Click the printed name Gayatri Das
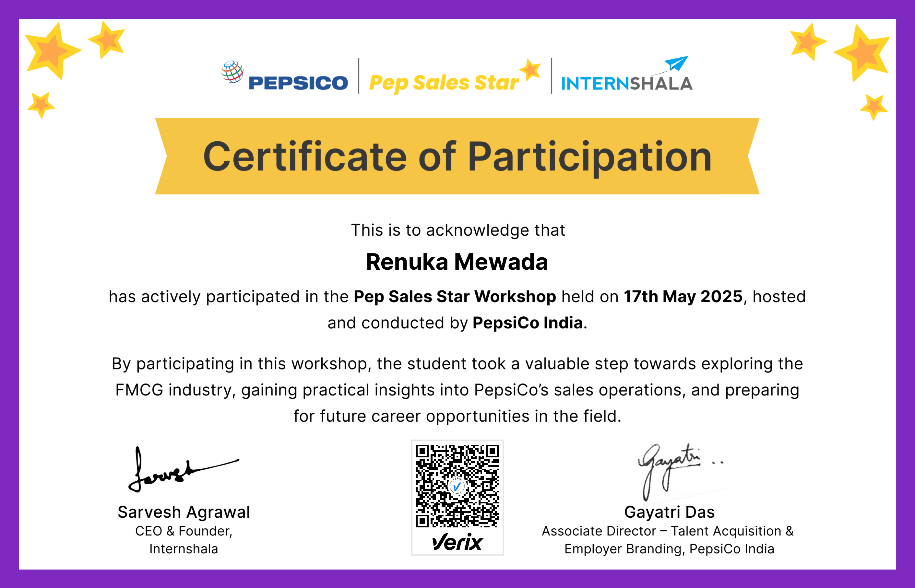915x588 pixels. point(670,512)
